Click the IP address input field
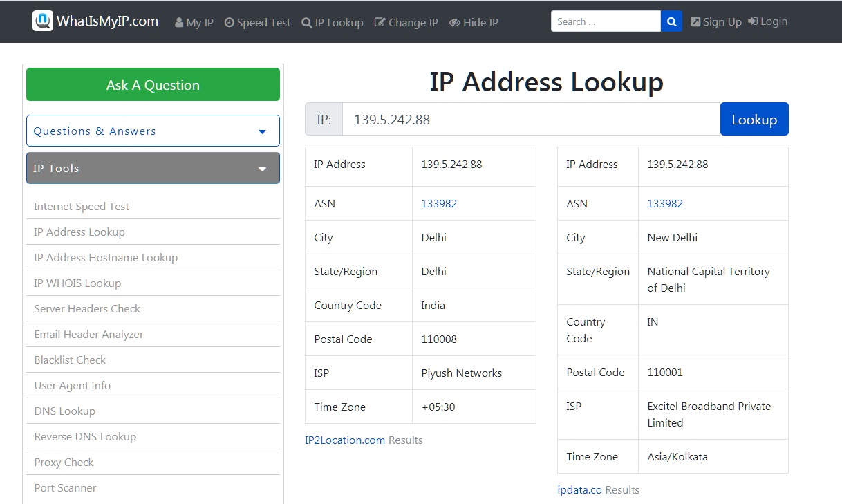This screenshot has width=842, height=504. tap(530, 120)
